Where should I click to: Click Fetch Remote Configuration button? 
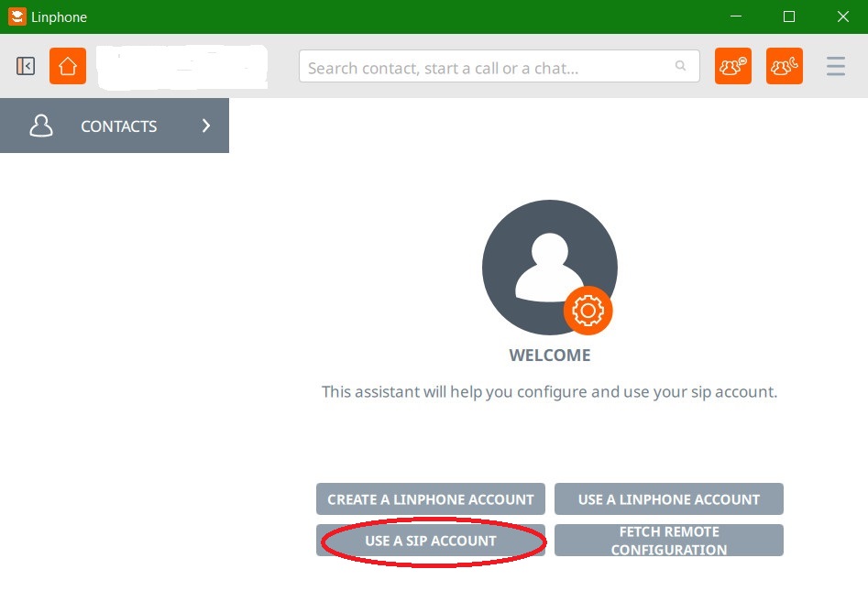pos(669,541)
